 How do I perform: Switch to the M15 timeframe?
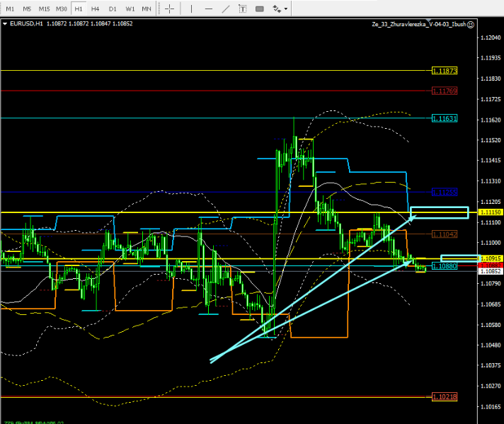[44, 8]
